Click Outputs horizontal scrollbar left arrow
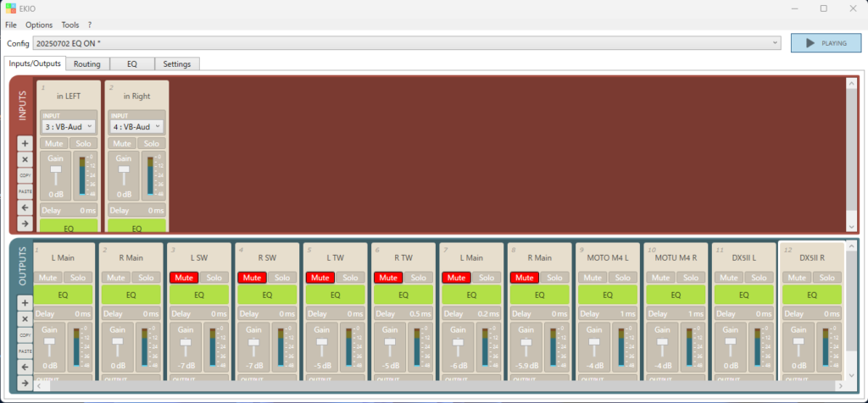 tap(38, 386)
